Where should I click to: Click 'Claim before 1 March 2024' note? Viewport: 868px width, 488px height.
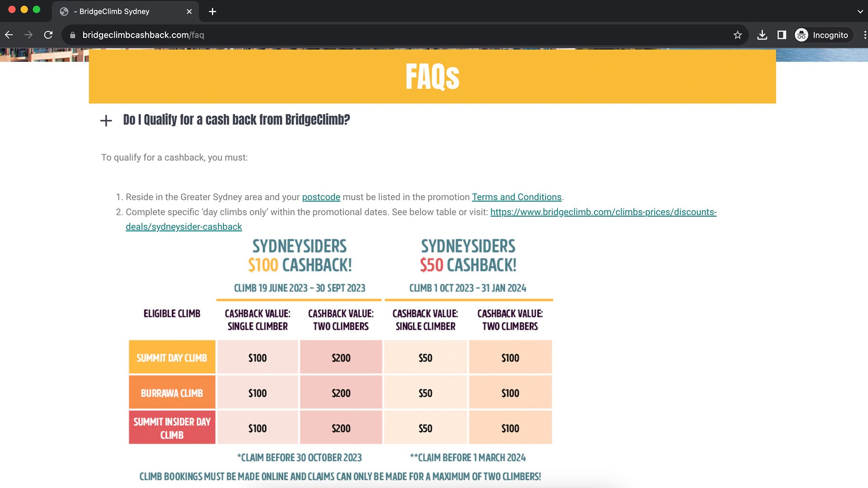click(x=468, y=458)
